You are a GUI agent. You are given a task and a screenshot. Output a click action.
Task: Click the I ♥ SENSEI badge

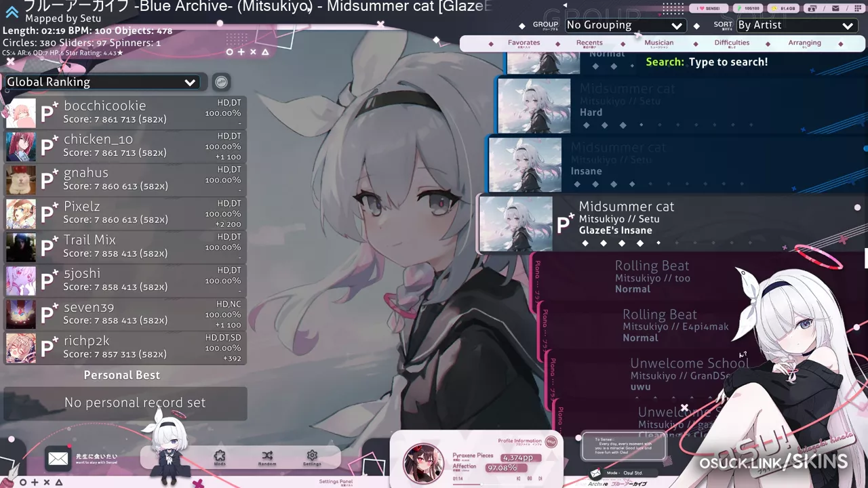coord(709,8)
